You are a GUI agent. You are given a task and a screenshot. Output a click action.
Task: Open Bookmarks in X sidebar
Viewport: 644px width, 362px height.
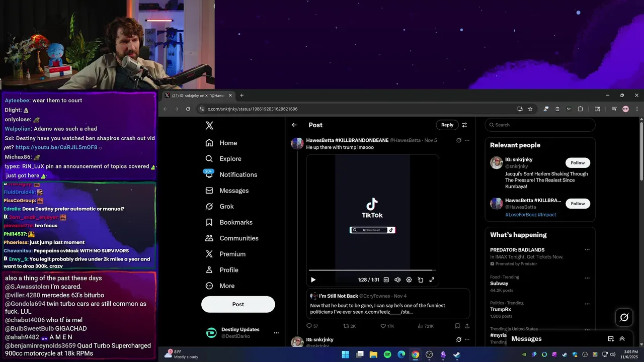tap(229, 222)
